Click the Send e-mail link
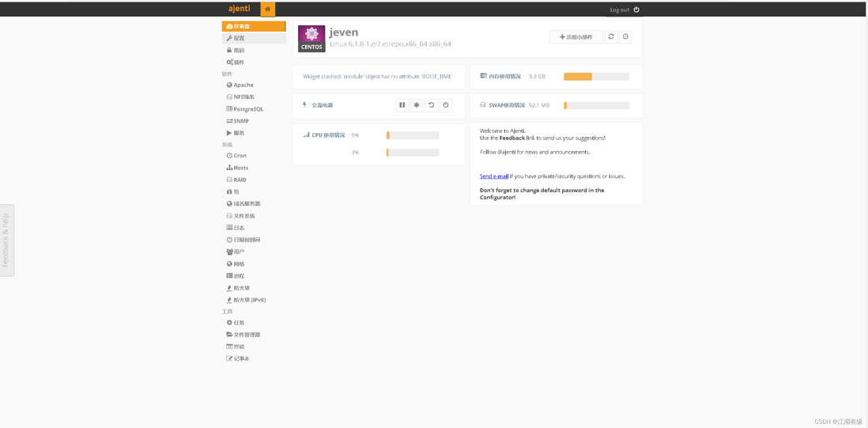 (494, 176)
